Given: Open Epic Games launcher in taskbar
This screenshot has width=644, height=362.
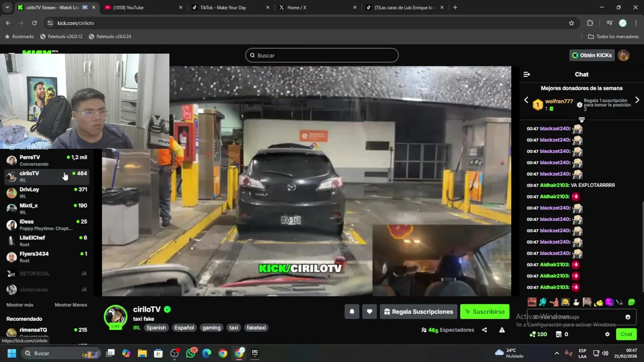Looking at the screenshot, I should 255,353.
